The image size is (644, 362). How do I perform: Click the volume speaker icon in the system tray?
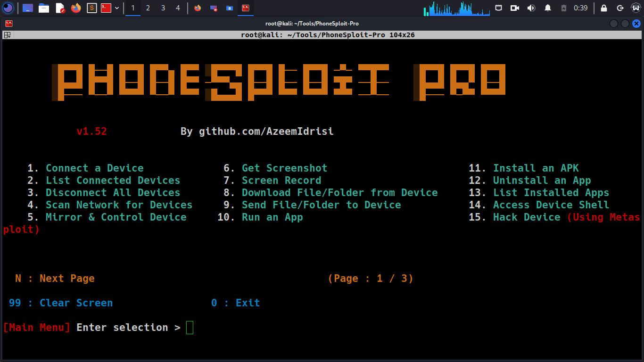[x=531, y=8]
